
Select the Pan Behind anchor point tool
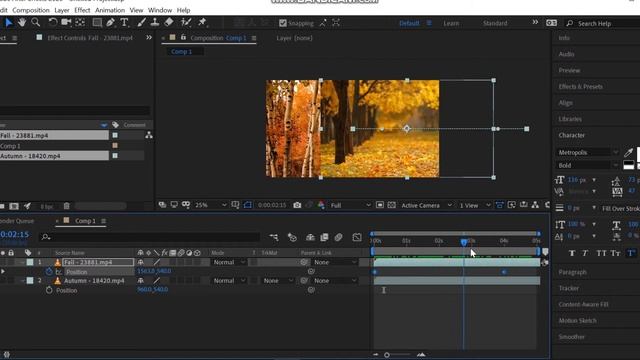[x=80, y=22]
